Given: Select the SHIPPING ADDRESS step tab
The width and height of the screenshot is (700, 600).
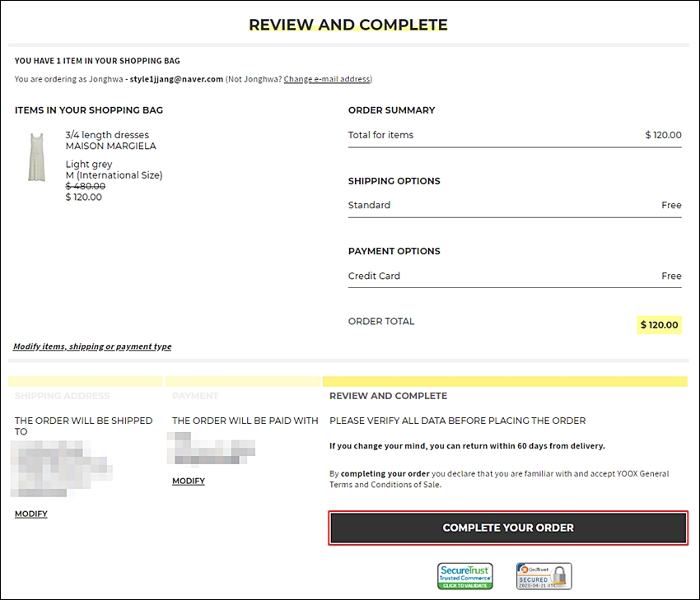Looking at the screenshot, I should tap(62, 396).
